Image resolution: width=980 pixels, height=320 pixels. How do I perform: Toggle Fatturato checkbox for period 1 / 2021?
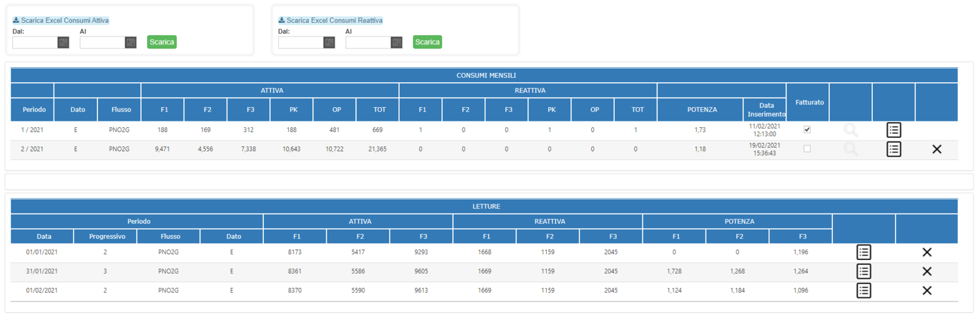pos(807,129)
